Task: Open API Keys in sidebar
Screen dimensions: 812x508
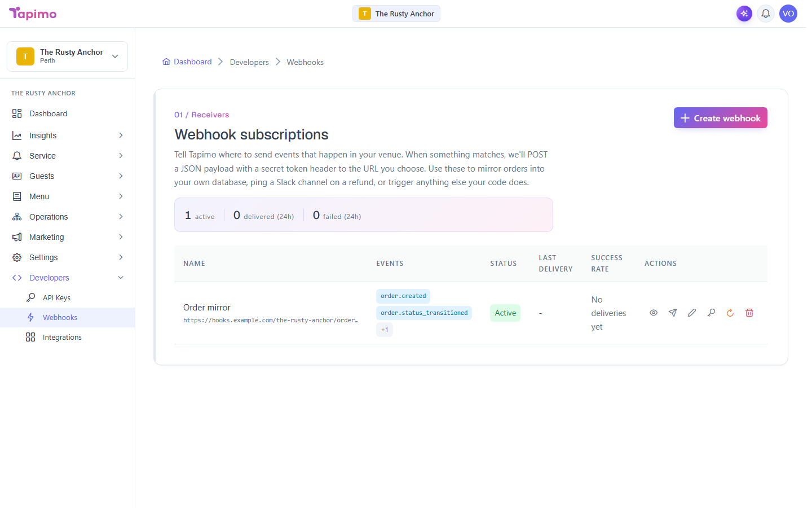Action: [x=68, y=297]
